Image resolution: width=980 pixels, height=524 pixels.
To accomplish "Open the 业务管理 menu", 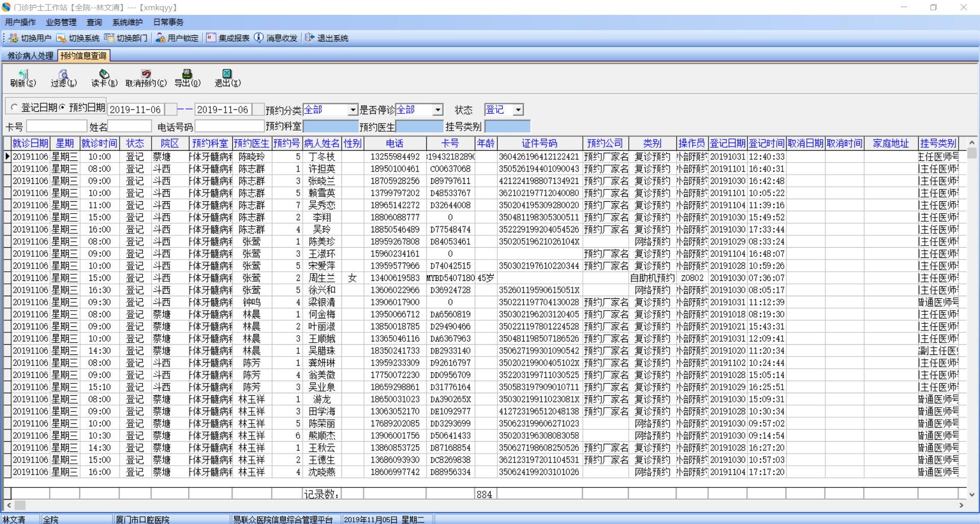I will tap(61, 22).
